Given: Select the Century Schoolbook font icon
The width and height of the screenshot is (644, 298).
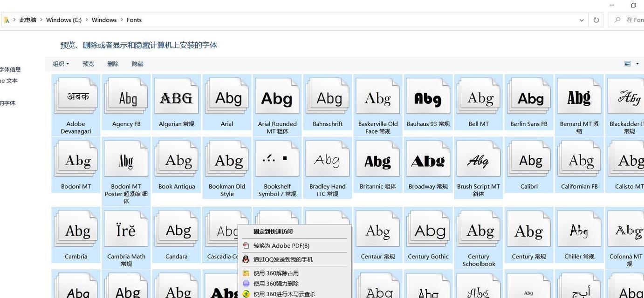Looking at the screenshot, I should tap(479, 229).
